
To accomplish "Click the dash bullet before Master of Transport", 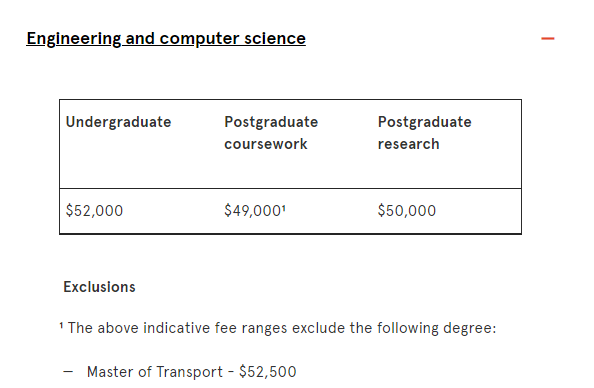I will click(x=68, y=372).
